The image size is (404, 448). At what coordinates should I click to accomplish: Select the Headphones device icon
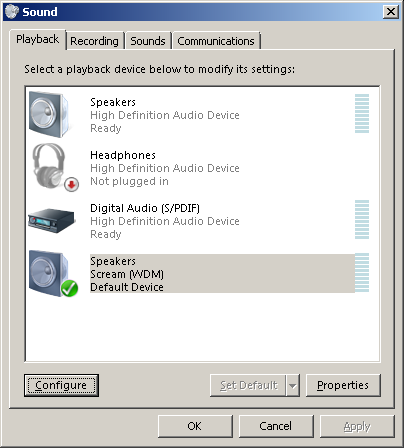click(55, 167)
